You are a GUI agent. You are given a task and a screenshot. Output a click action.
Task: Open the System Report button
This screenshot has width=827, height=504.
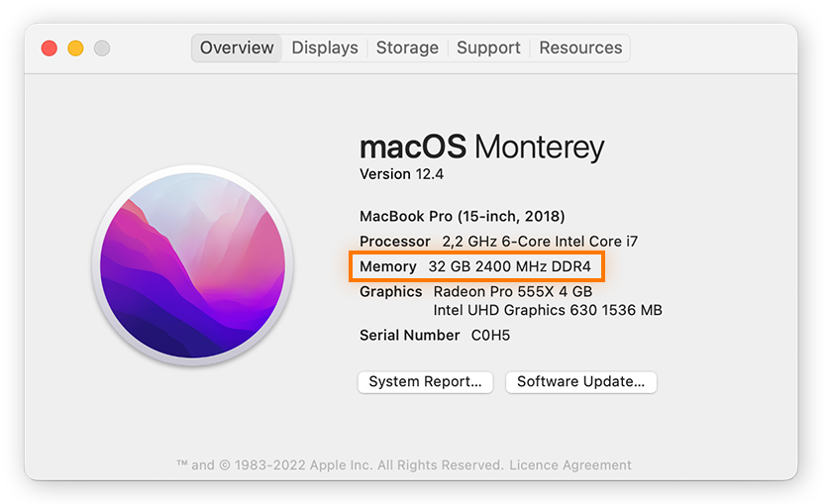425,381
